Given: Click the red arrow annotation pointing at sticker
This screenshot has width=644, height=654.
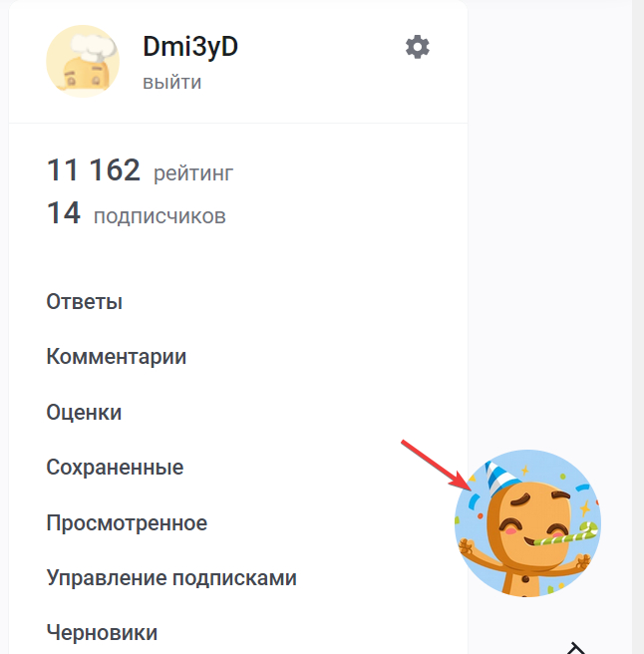Looking at the screenshot, I should click(437, 466).
